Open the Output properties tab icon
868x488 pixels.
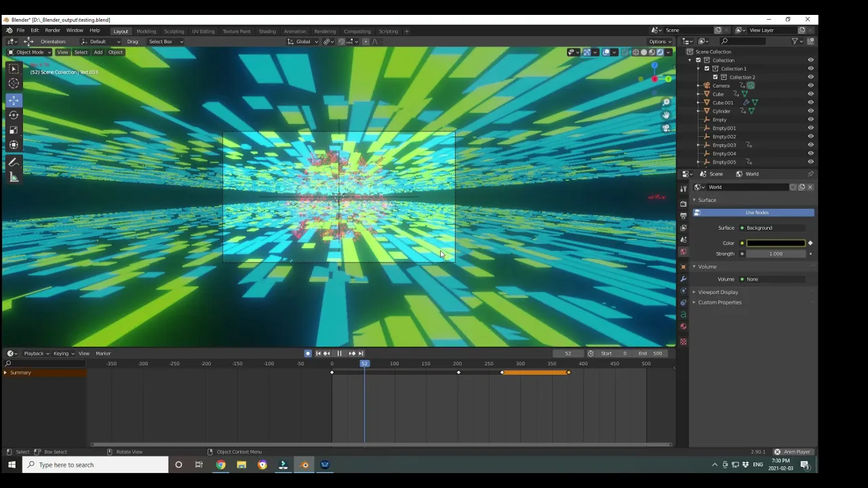pyautogui.click(x=683, y=216)
